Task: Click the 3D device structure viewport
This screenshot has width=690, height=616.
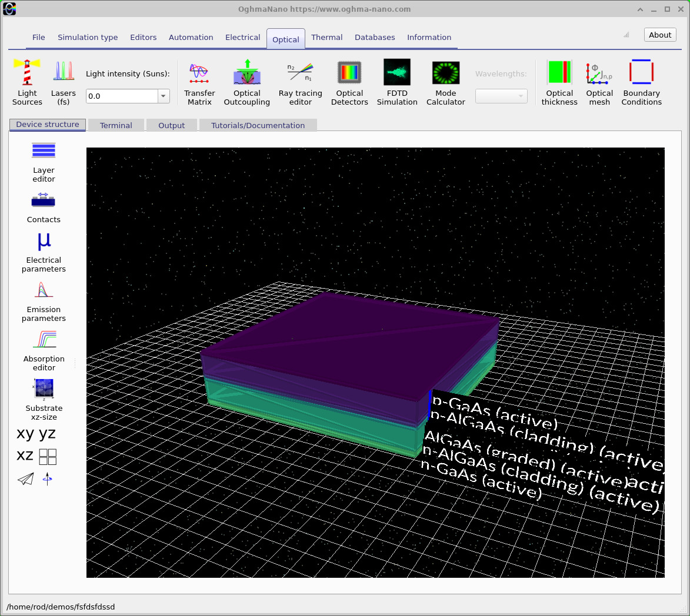Action: click(375, 362)
